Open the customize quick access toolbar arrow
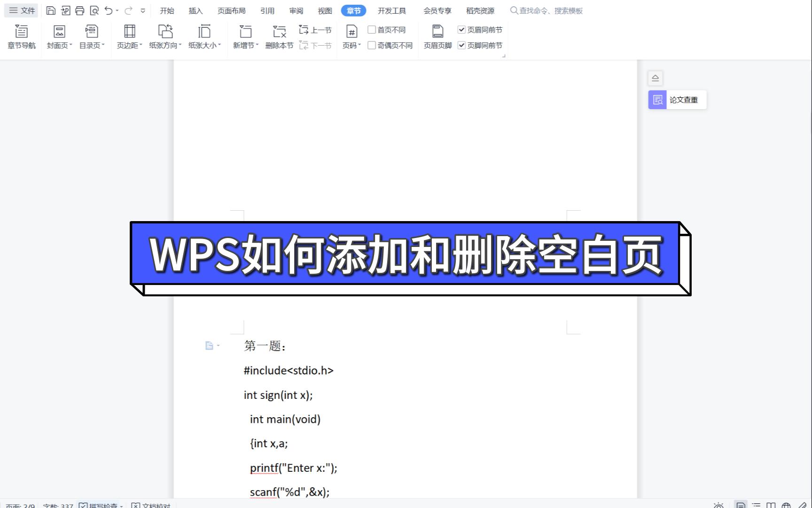 tap(143, 10)
